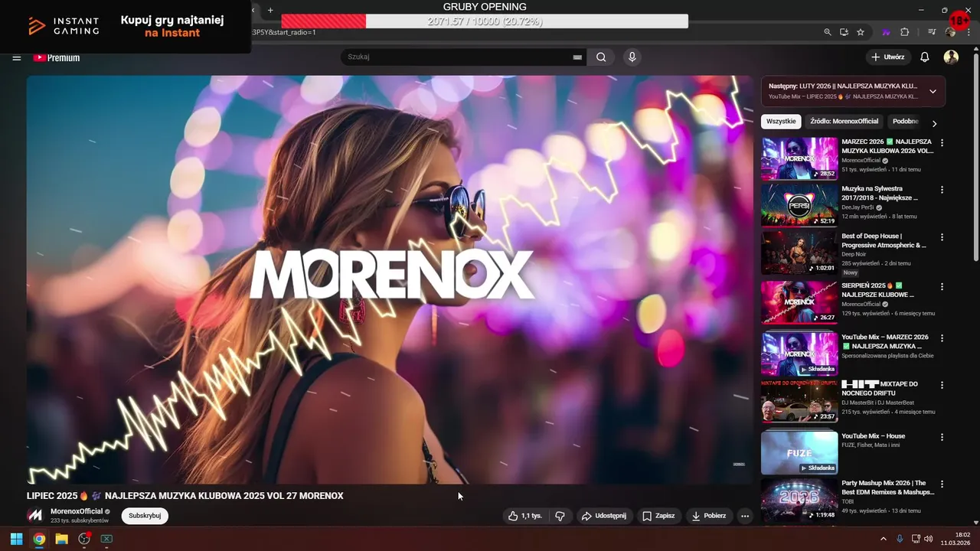Screen dimensions: 980x551
Task: Open the Instant Gaming ad banner
Action: tap(126, 27)
